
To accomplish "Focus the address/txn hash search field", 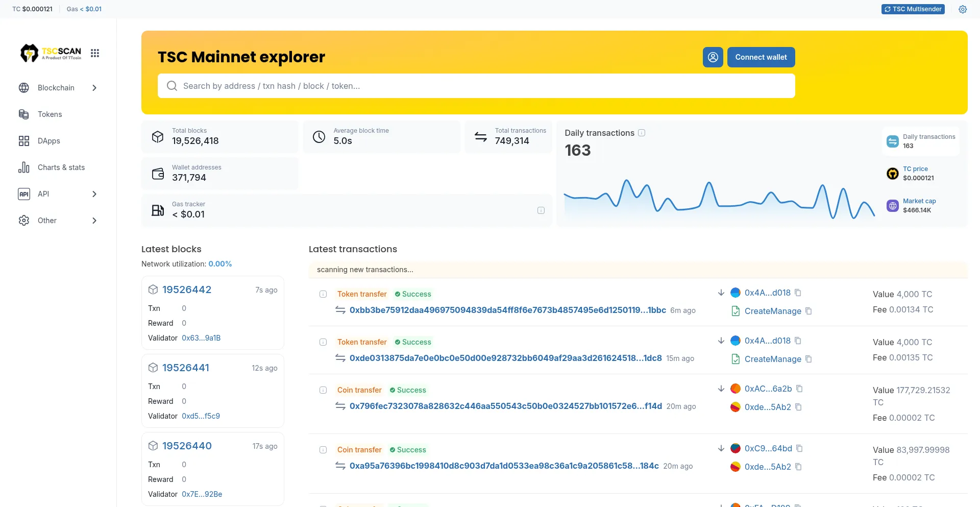I will click(x=476, y=86).
